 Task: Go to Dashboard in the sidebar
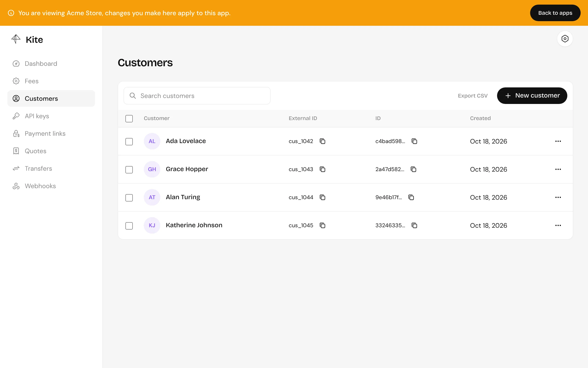[x=51, y=63]
